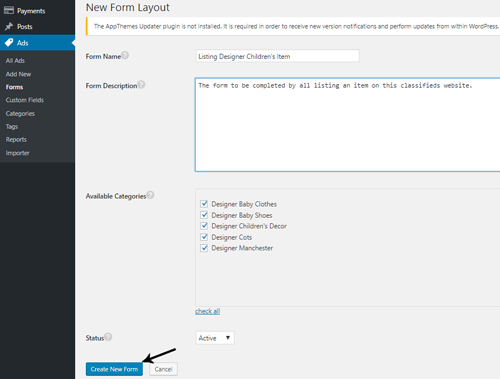Click into the Form Name input field
The height and width of the screenshot is (379, 500).
[x=277, y=56]
